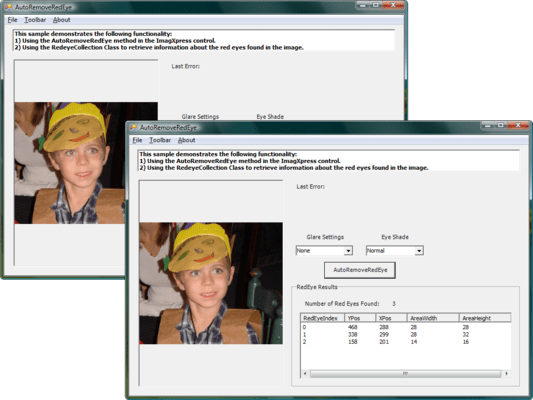Click the results list right scroll arrow
This screenshot has height=400, width=533.
(506, 373)
